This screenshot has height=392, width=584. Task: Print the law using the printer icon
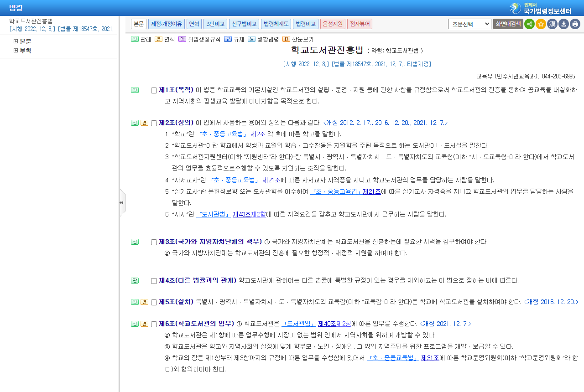575,24
